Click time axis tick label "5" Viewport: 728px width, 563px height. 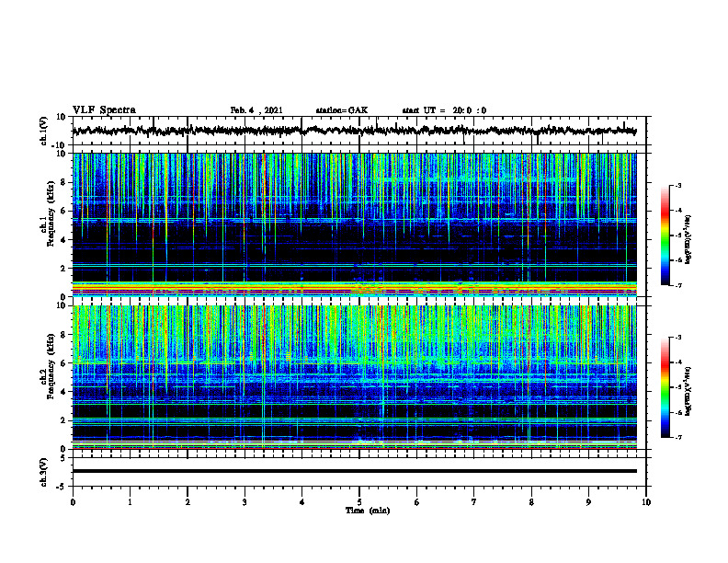[x=359, y=502]
